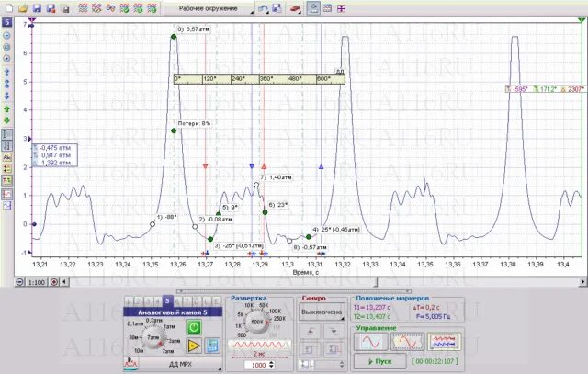Click the 500K sampling rate knob

[x=257, y=322]
